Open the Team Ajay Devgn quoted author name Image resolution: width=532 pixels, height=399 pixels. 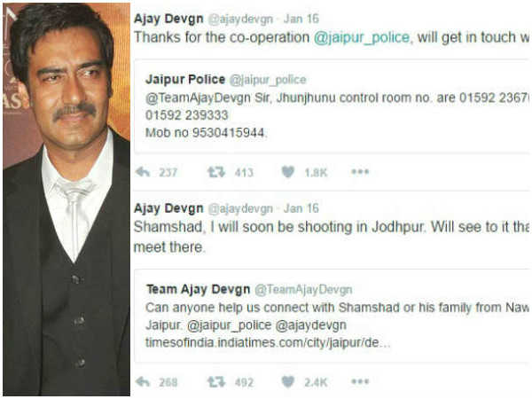click(x=198, y=289)
